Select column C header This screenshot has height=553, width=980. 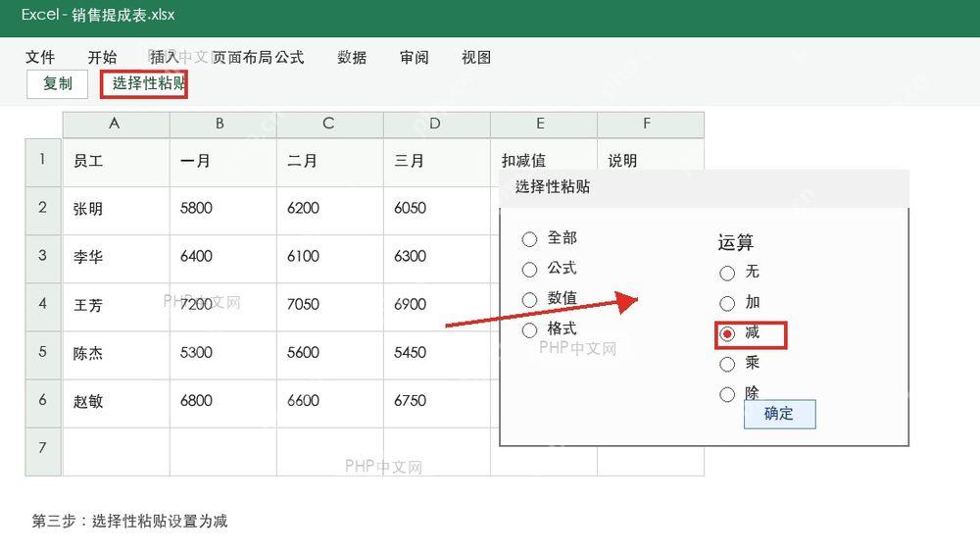pyautogui.click(x=330, y=125)
